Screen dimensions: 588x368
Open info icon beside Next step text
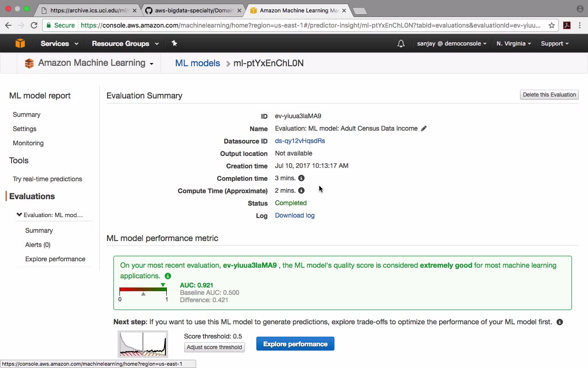coord(560,322)
